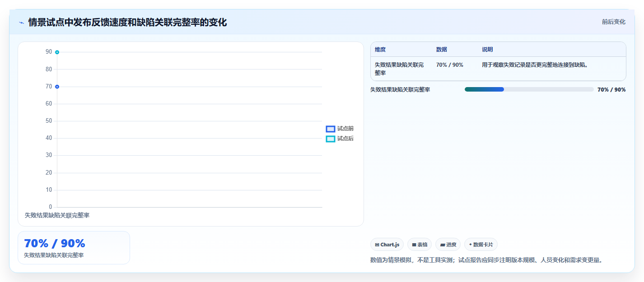Click the blue 试点前 data point at 70
Viewport: 644px width, 282px height.
click(x=57, y=87)
